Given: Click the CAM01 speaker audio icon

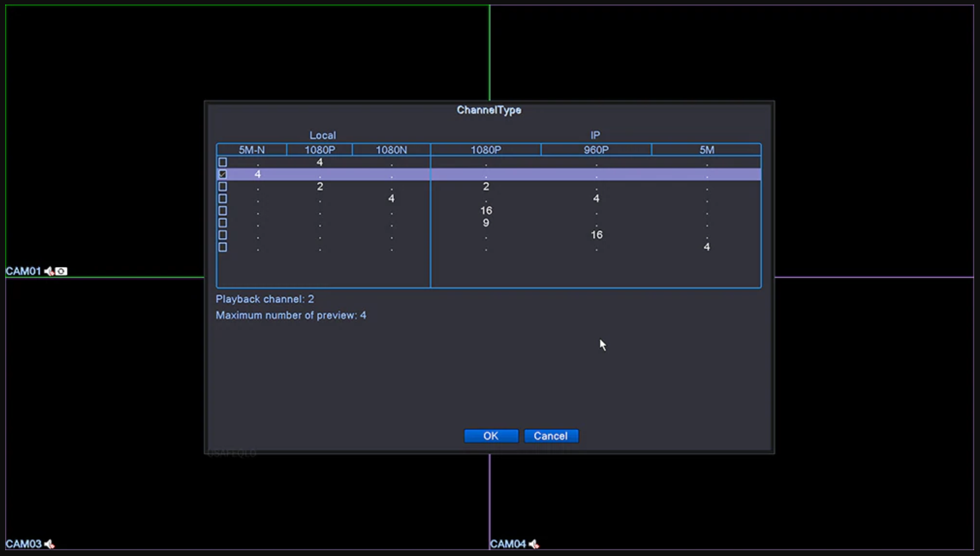Looking at the screenshot, I should (49, 272).
